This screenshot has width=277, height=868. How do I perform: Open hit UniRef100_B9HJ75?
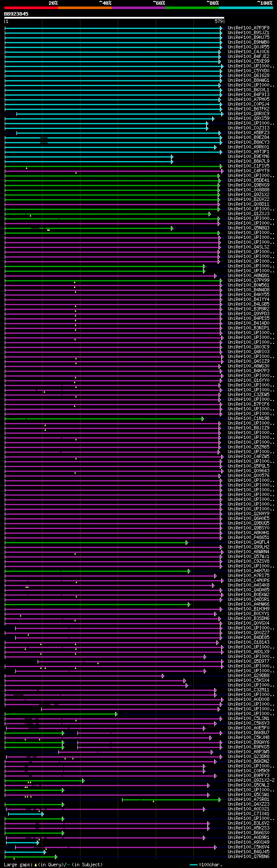point(248,37)
